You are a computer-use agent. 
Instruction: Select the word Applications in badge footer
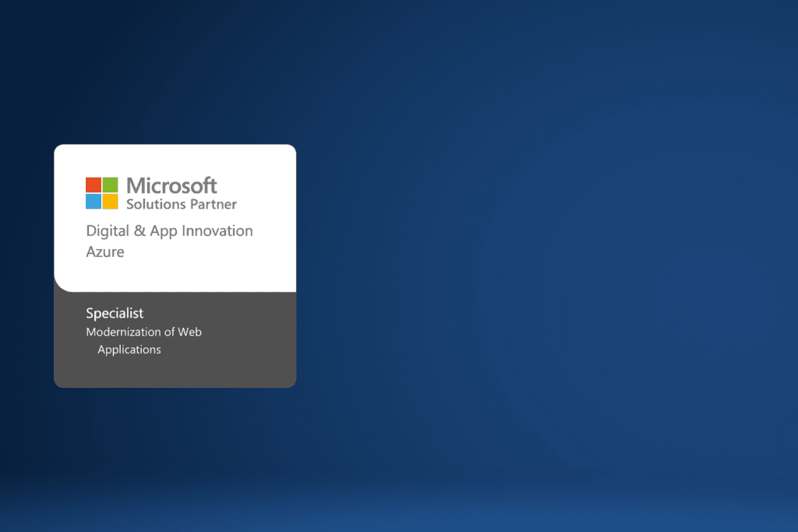129,350
